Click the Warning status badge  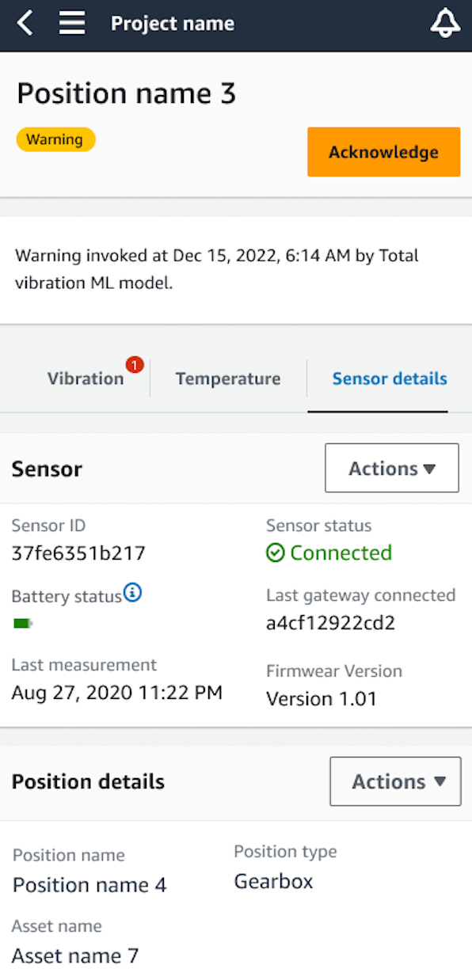55,139
